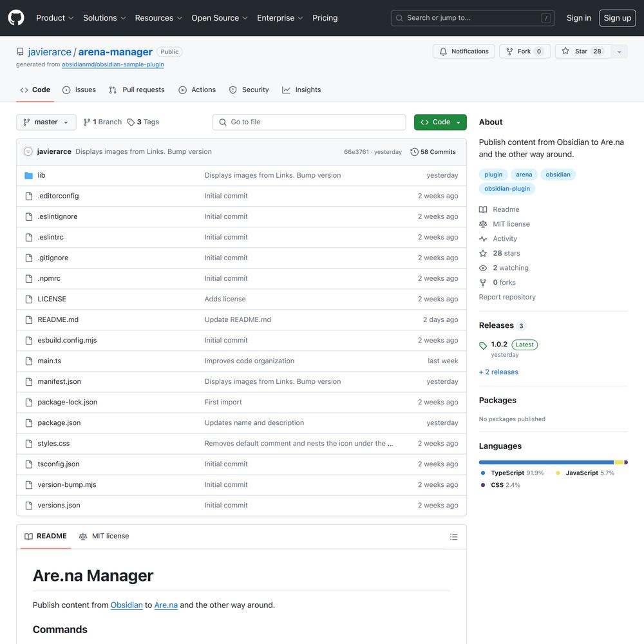This screenshot has height=644, width=644.
Task: Click the pulse icon beside Activity
Action: tap(483, 239)
